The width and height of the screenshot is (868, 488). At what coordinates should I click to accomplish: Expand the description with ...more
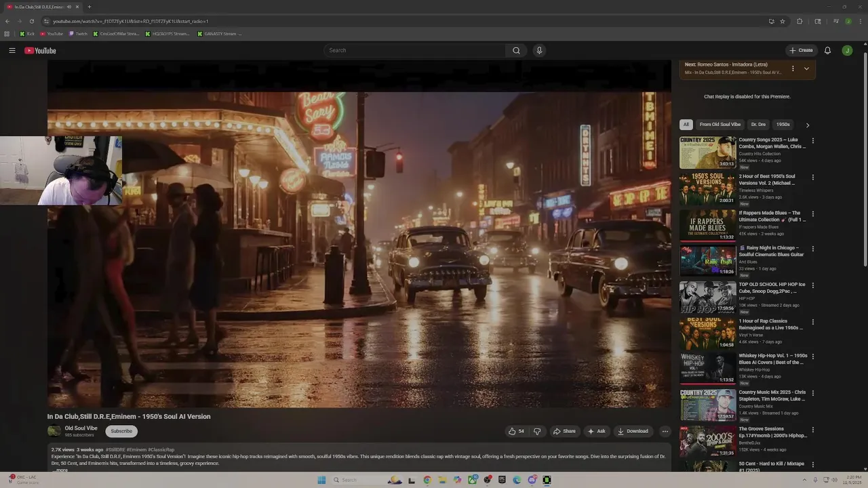[60, 470]
